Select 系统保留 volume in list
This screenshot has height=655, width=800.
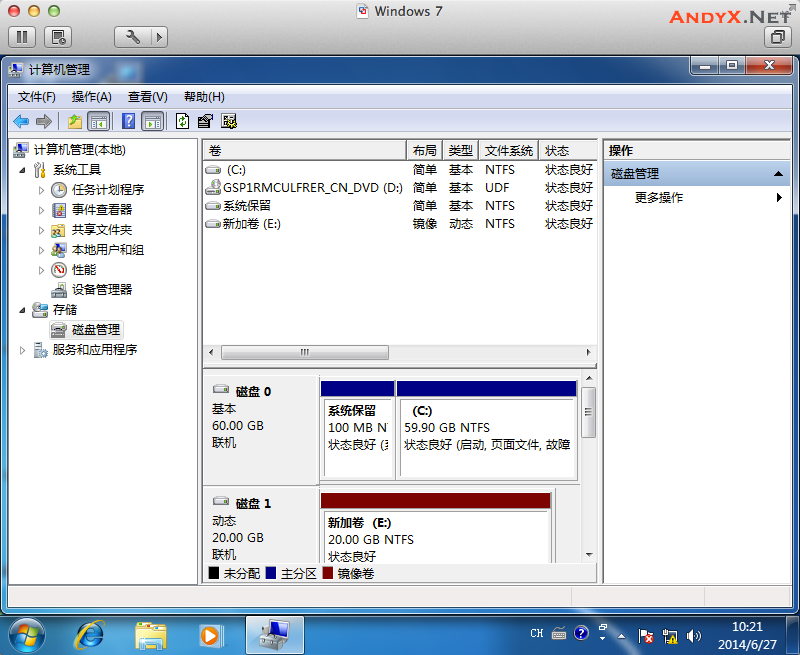(x=399, y=206)
